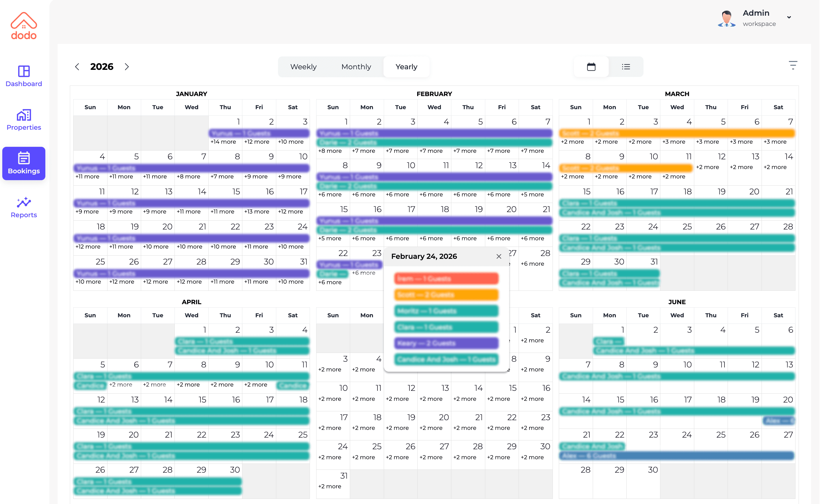Open the Reports section from the sidebar

click(x=23, y=207)
